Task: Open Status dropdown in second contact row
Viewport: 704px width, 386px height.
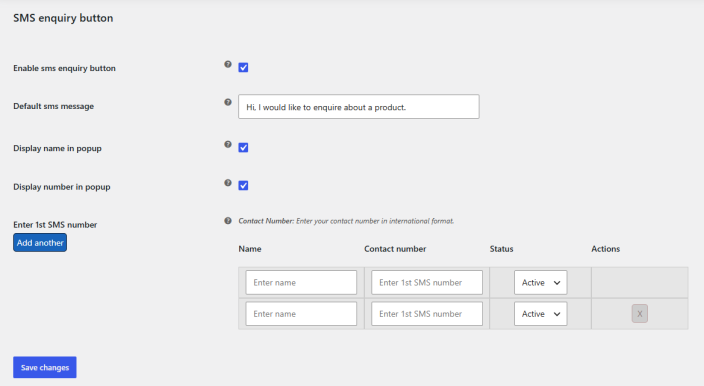Action: tap(541, 314)
